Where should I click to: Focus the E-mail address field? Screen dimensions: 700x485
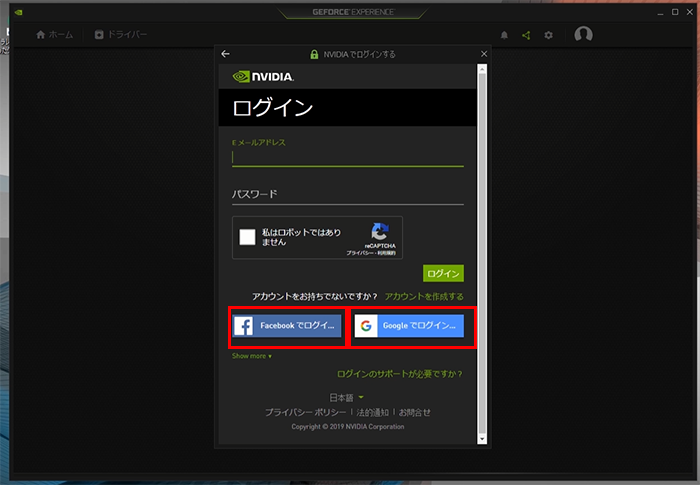[x=348, y=158]
